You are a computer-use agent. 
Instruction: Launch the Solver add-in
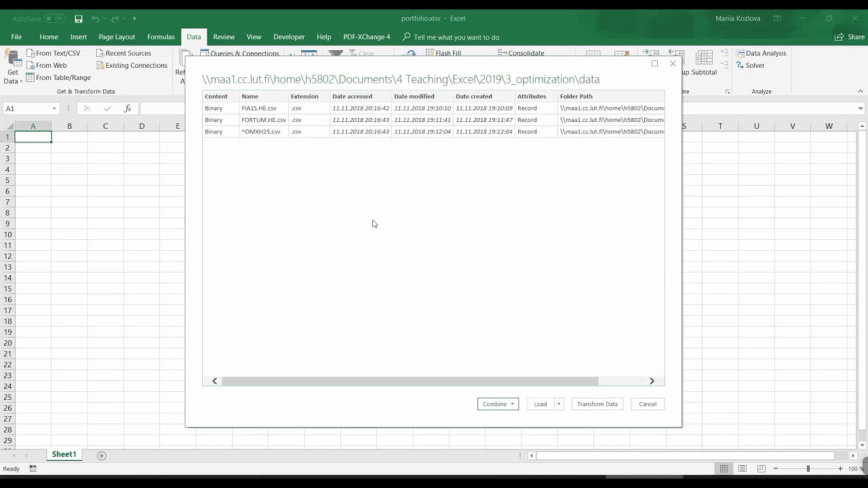(x=750, y=65)
